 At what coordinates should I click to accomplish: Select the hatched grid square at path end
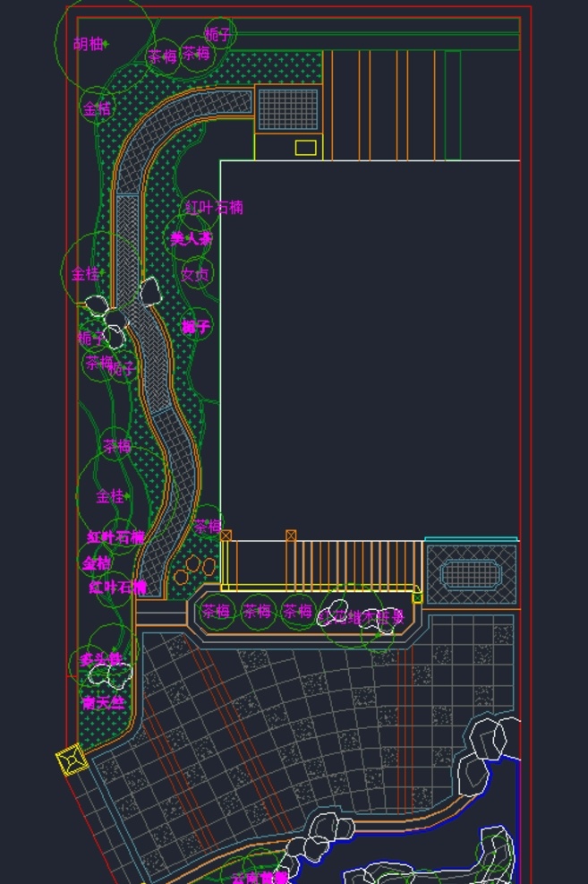(x=288, y=109)
